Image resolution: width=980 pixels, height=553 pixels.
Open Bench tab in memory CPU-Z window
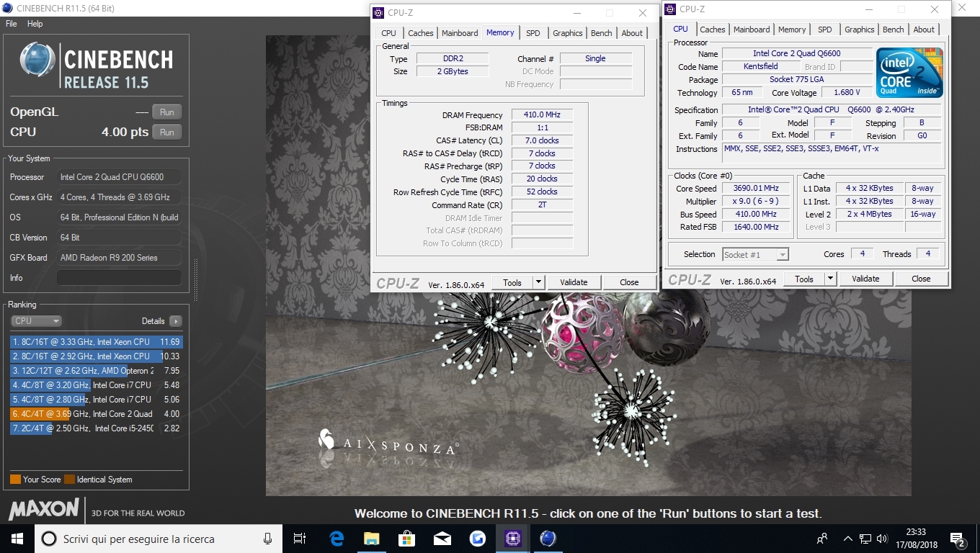point(602,33)
